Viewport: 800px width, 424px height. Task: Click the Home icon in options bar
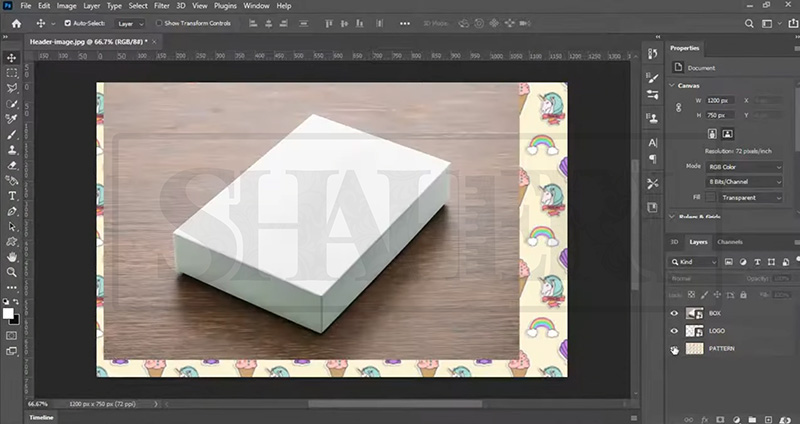(x=16, y=23)
